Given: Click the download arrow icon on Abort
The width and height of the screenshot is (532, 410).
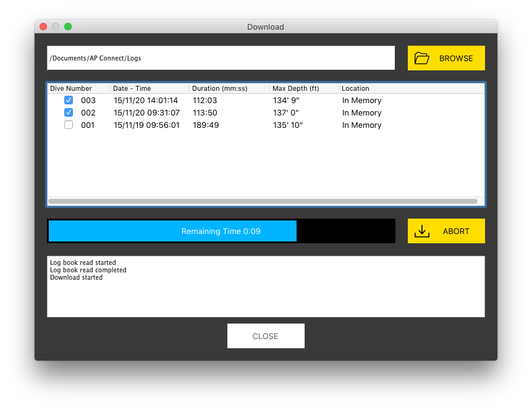Looking at the screenshot, I should 421,231.
